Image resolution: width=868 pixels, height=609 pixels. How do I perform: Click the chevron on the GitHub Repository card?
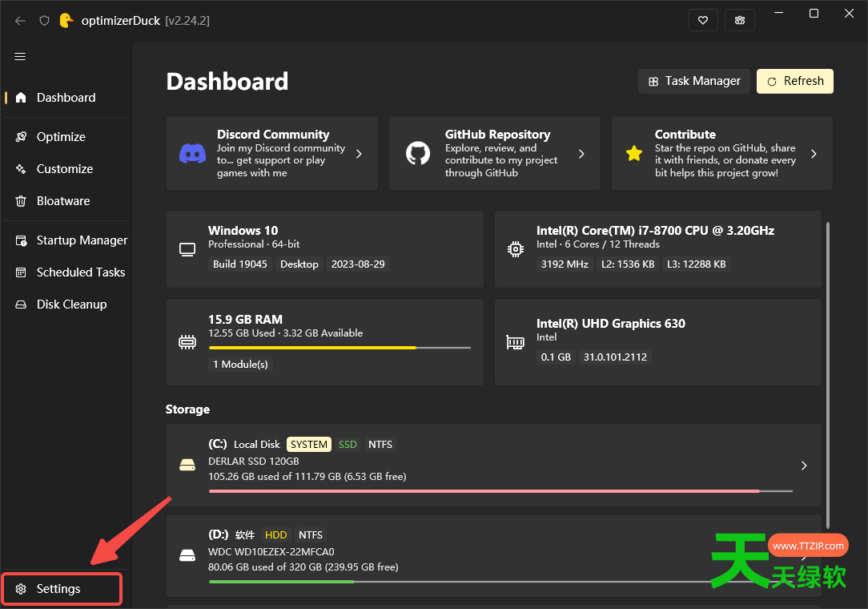[x=581, y=154]
